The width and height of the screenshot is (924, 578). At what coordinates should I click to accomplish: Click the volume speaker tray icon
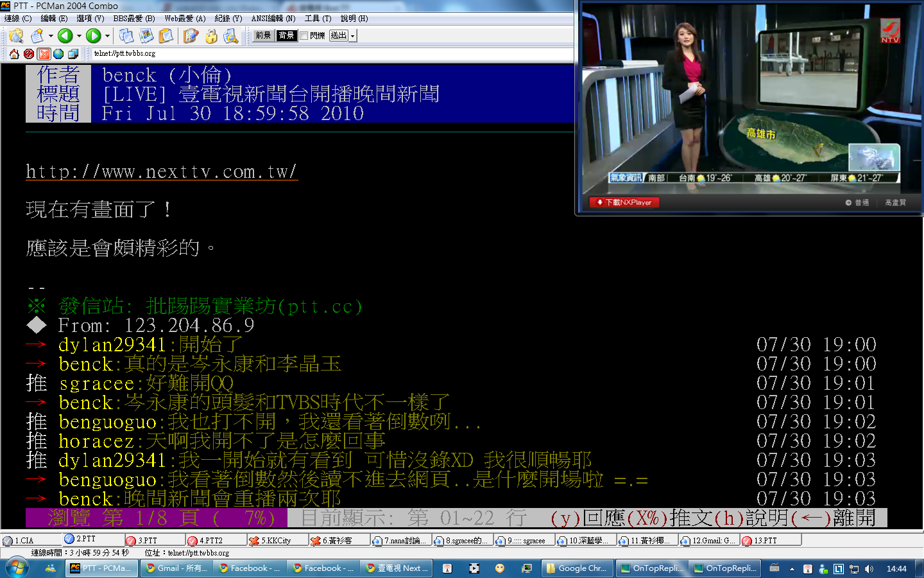pos(869,569)
